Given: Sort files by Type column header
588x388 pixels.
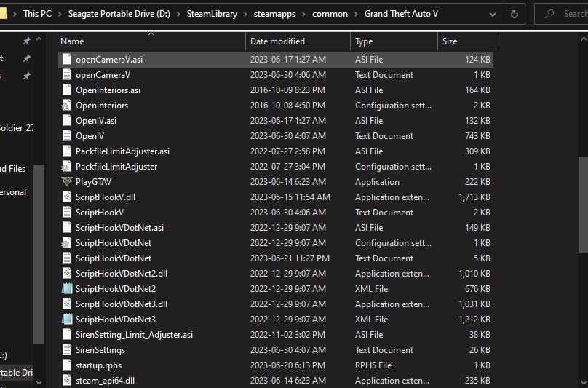Looking at the screenshot, I should 364,41.
